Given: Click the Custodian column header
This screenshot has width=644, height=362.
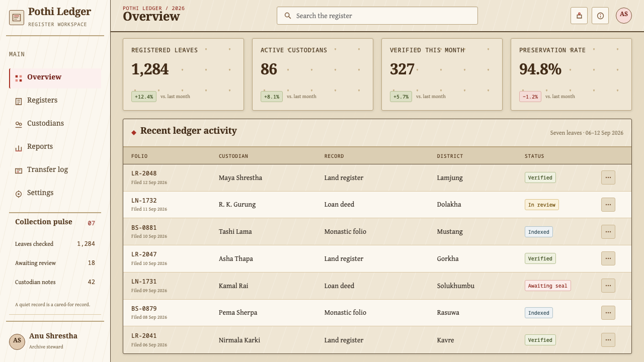Looking at the screenshot, I should [233, 156].
